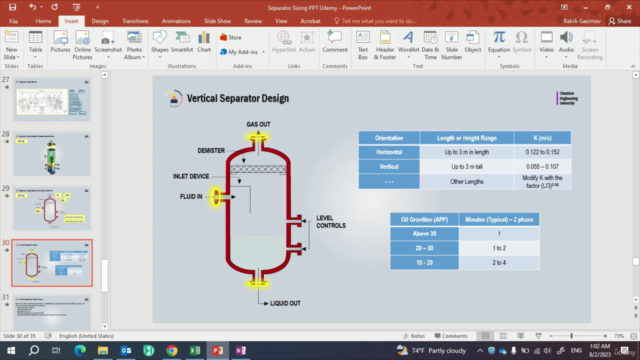Viewport: 640px width, 360px height.
Task: Click the Save icon in the title bar
Action: point(12,7)
